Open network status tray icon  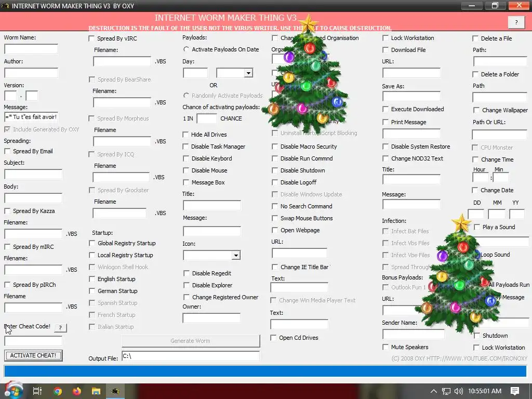446,391
